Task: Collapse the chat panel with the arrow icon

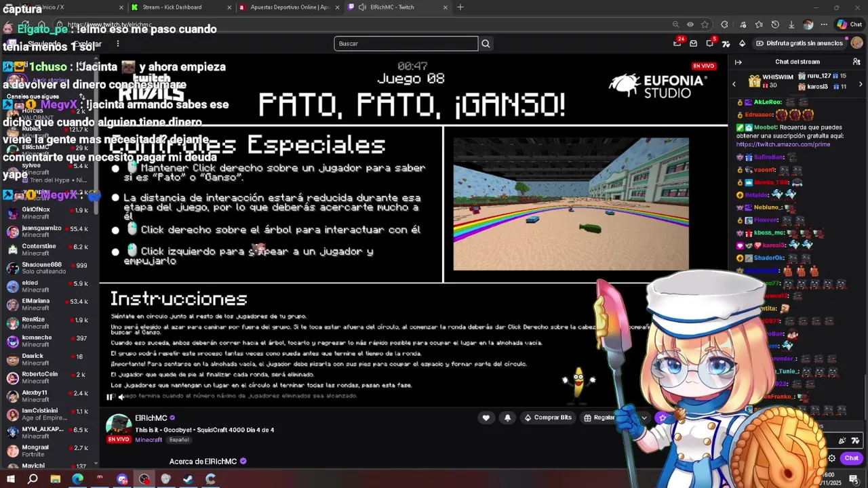Action: 738,62
